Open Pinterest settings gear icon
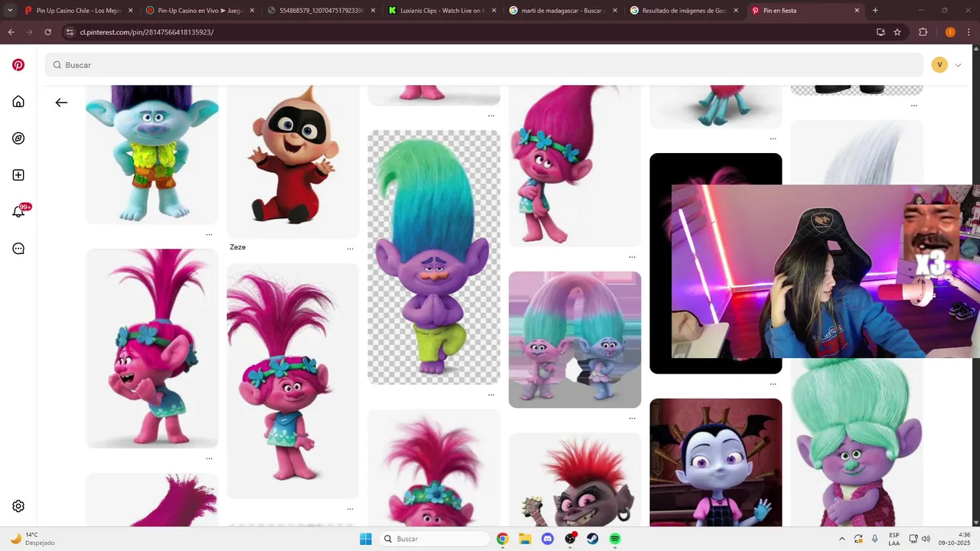Image resolution: width=980 pixels, height=551 pixels. (x=18, y=506)
